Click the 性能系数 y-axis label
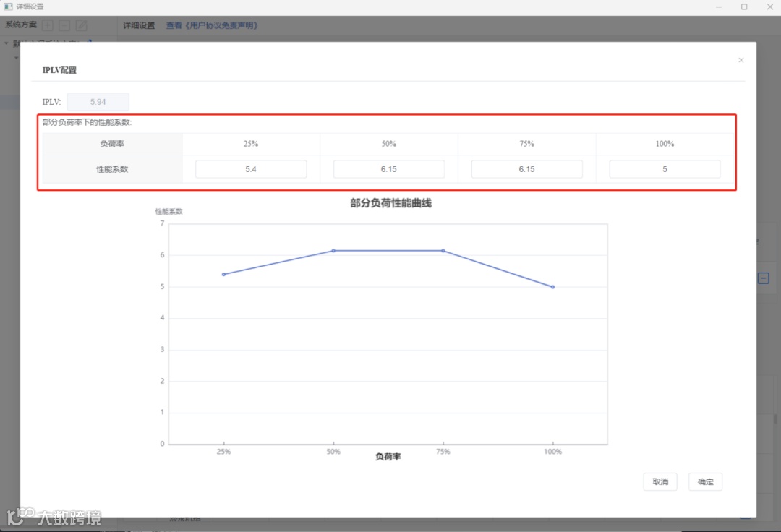The image size is (781, 532). [168, 212]
